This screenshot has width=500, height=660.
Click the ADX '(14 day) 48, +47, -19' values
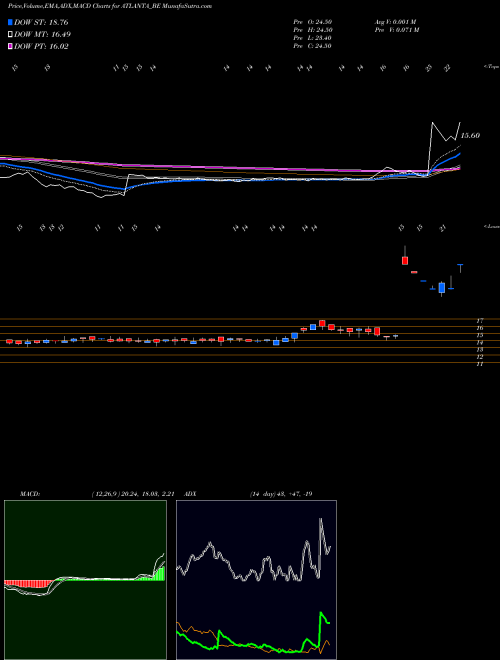coord(281,494)
